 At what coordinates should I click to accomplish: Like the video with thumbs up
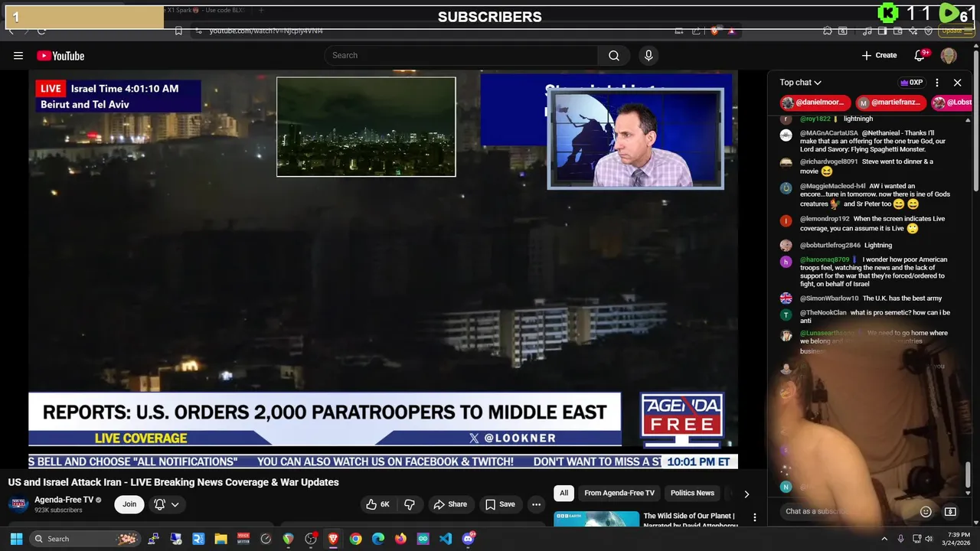pos(378,504)
